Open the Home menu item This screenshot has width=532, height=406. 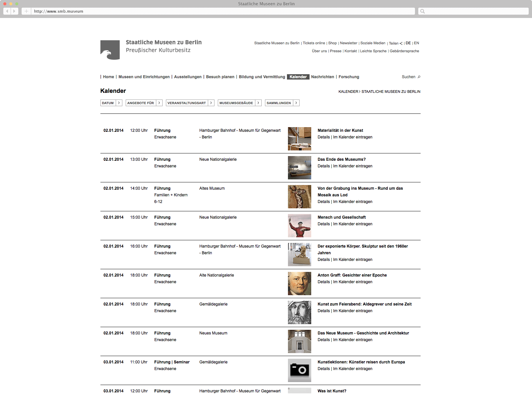108,77
